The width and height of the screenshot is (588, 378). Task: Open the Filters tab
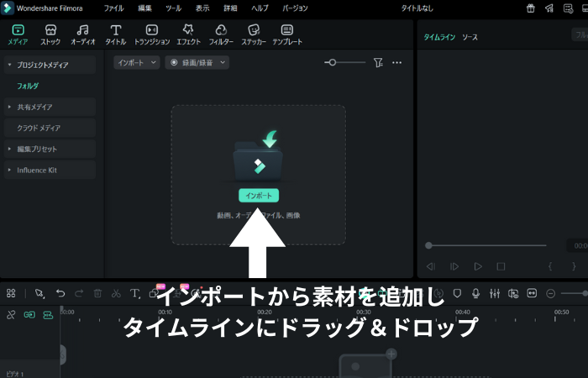click(x=221, y=34)
